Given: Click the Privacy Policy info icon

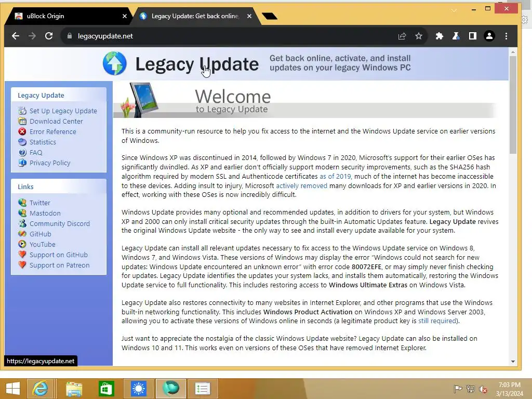Looking at the screenshot, I should [22, 163].
